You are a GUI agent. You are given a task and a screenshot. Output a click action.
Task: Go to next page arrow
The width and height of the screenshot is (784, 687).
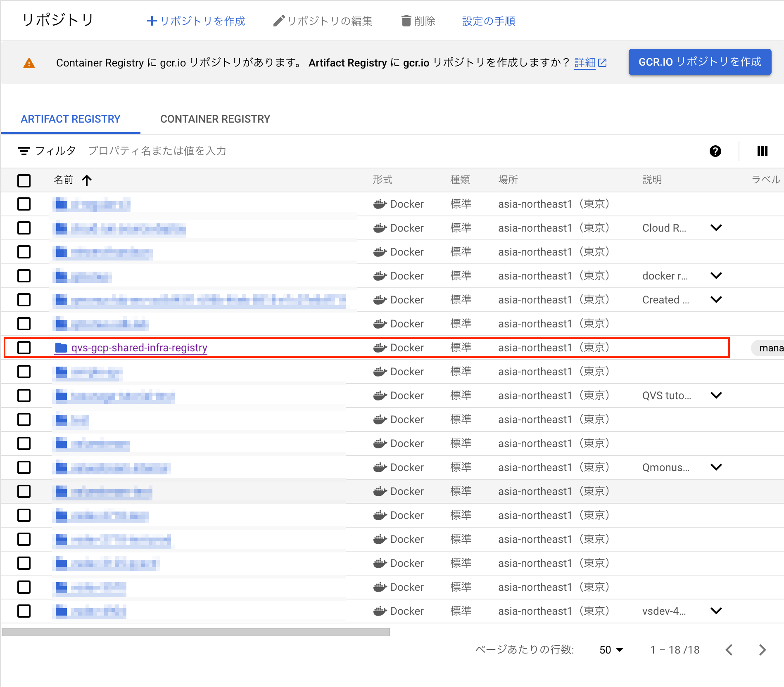(x=762, y=650)
